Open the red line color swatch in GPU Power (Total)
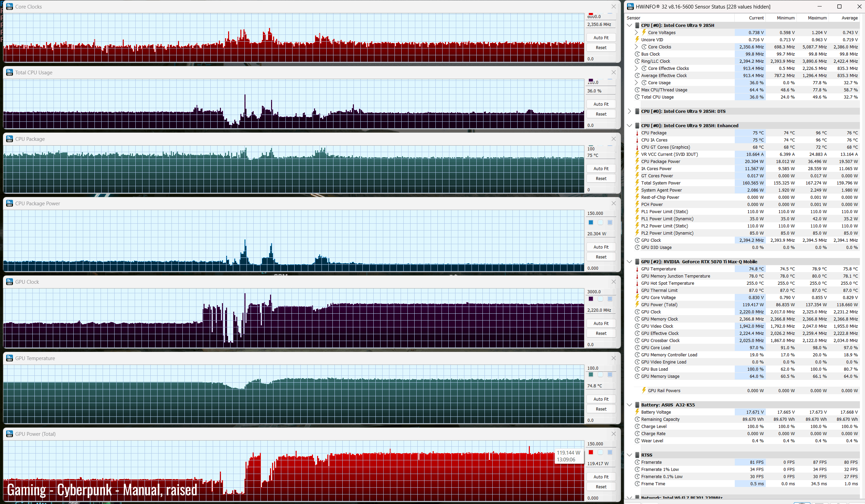Screen dimensions: 865x504 click(x=591, y=452)
